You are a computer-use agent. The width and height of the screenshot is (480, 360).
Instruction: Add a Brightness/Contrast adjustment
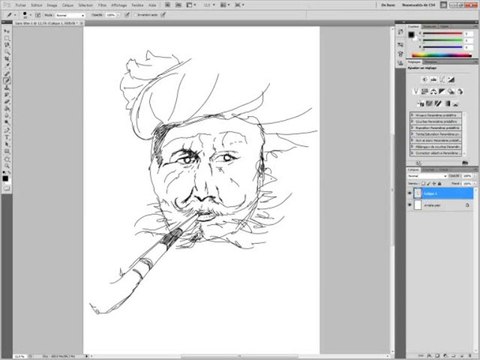tap(425, 79)
